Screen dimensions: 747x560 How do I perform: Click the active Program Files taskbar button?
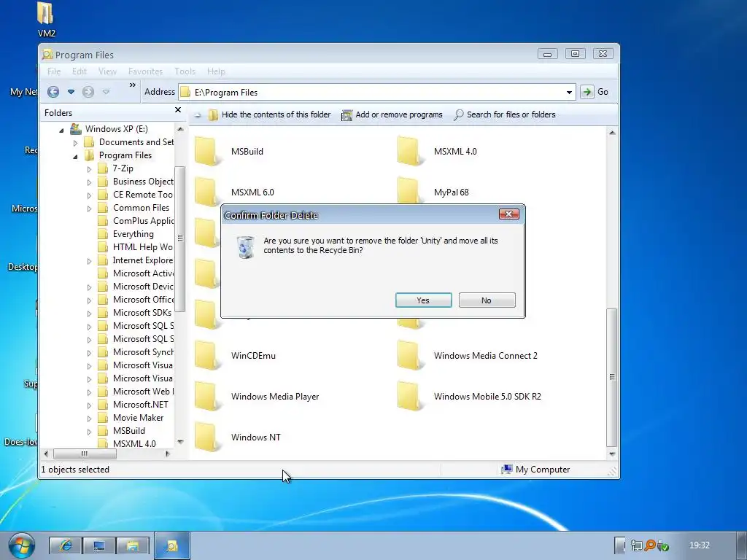tap(172, 545)
